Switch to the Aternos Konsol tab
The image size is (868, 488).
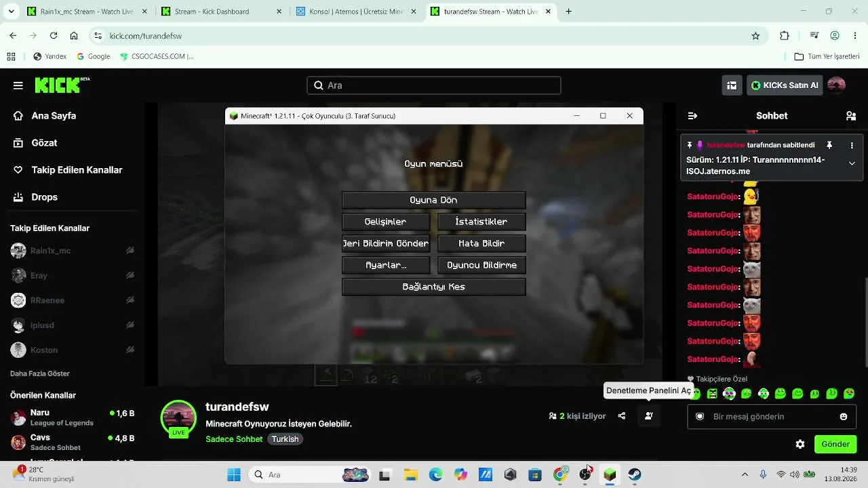[356, 12]
